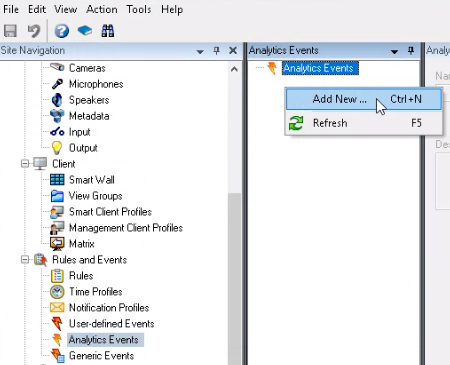Pin the Site Navigation pane
450x365 pixels.
pyautogui.click(x=217, y=51)
